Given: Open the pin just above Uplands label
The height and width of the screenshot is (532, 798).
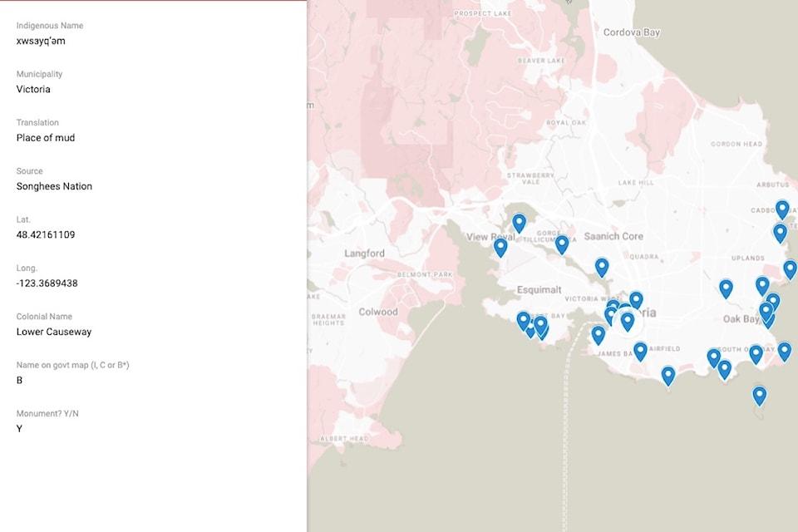Looking at the screenshot, I should [x=780, y=233].
